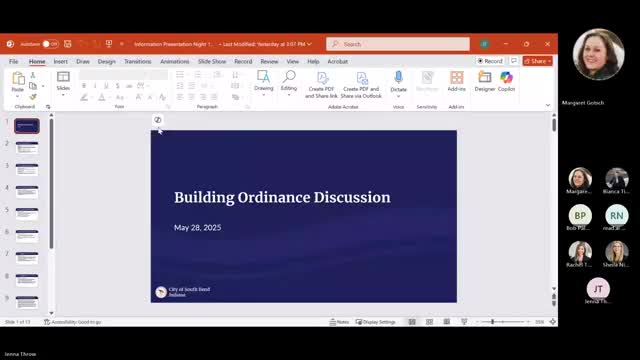This screenshot has height=360, width=640.
Task: Open the Slide Show tab
Action: [x=212, y=61]
